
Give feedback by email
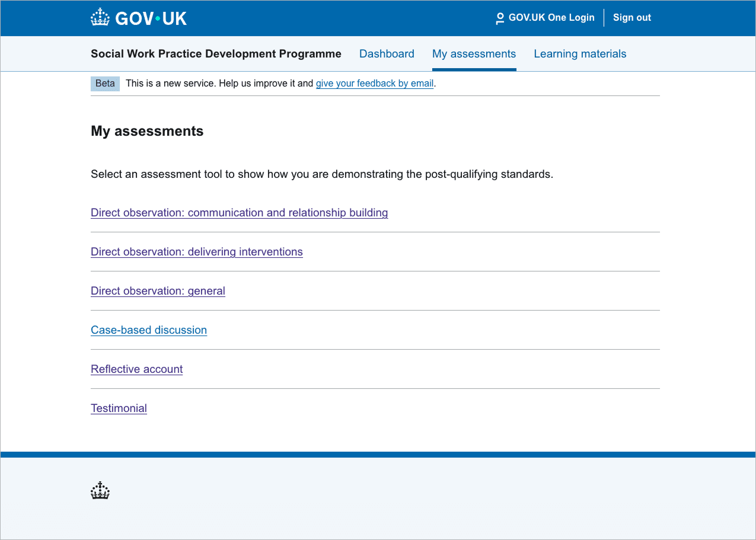pyautogui.click(x=374, y=83)
